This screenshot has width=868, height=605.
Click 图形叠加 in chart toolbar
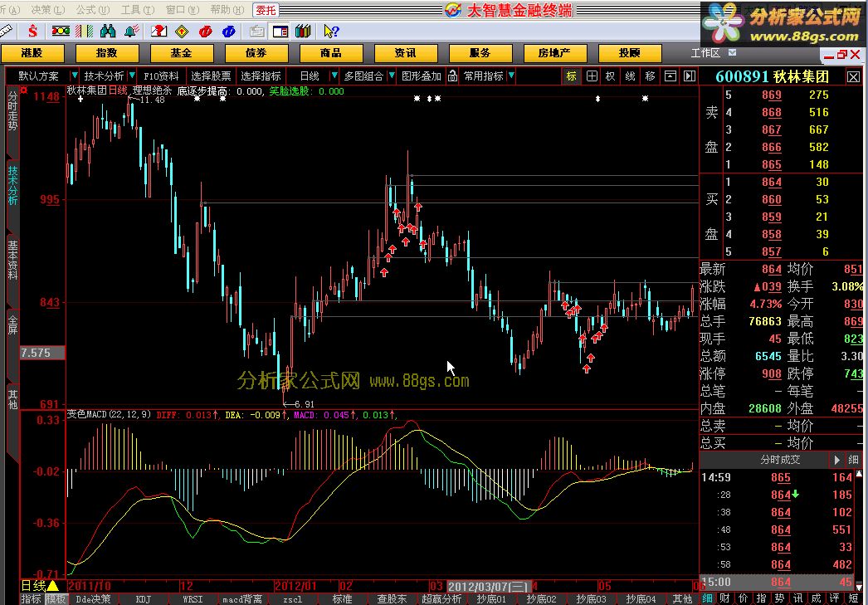point(422,76)
